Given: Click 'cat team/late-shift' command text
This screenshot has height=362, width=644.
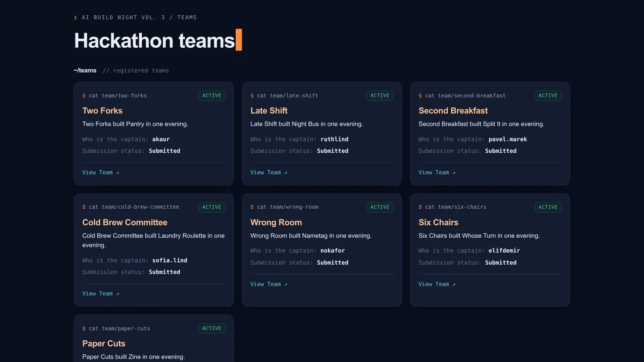Looking at the screenshot, I should pyautogui.click(x=288, y=96).
